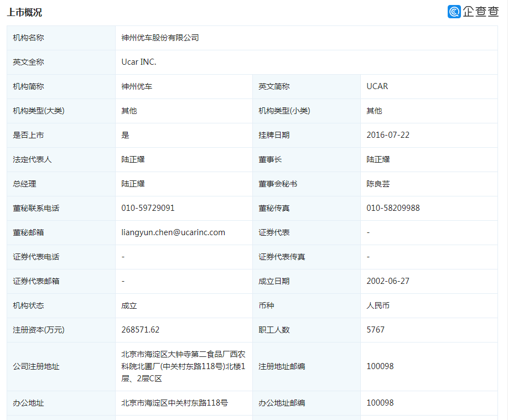Viewport: 508px width, 420px height.
Task: Select employee count 5767
Action: click(x=376, y=330)
